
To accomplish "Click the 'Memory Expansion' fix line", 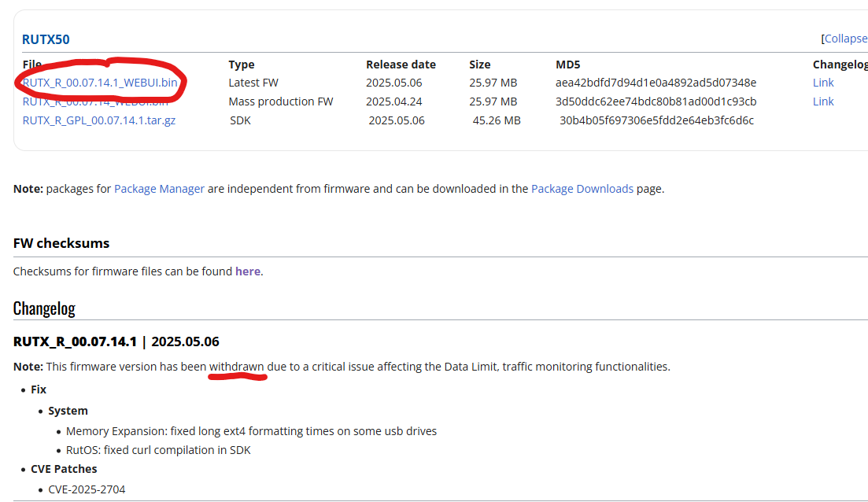I will coord(251,431).
